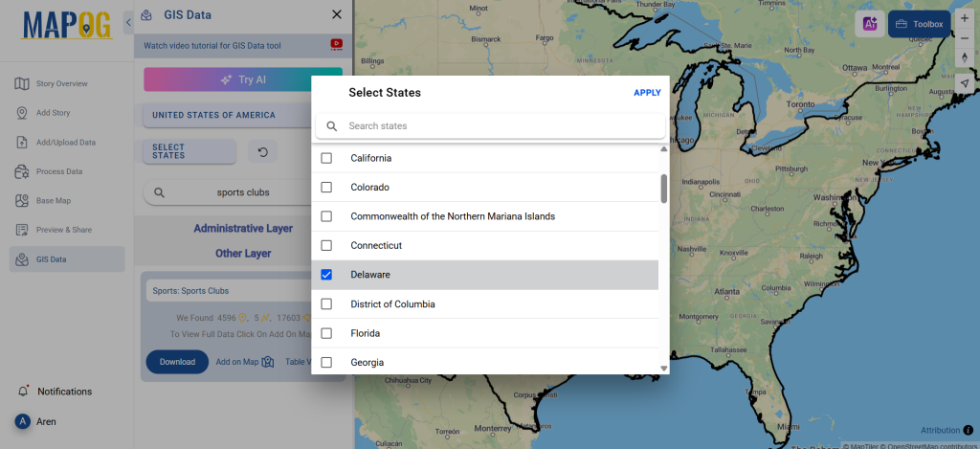Apply the selected states

(x=647, y=93)
